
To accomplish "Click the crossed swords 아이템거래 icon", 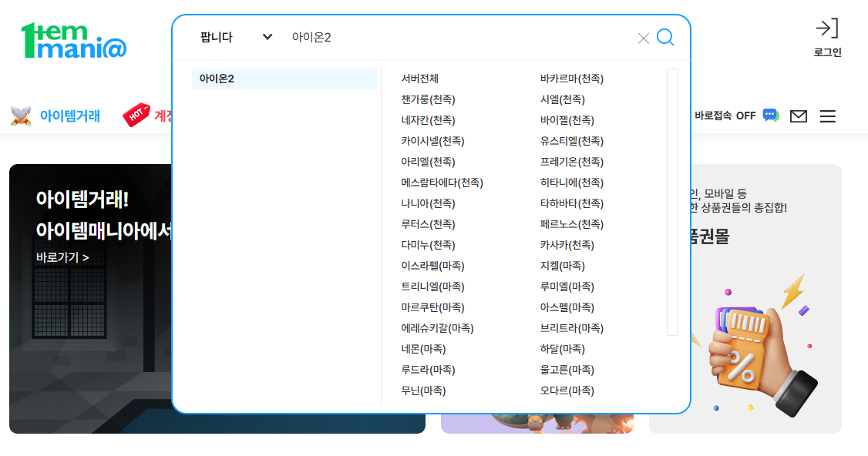I will [x=21, y=116].
